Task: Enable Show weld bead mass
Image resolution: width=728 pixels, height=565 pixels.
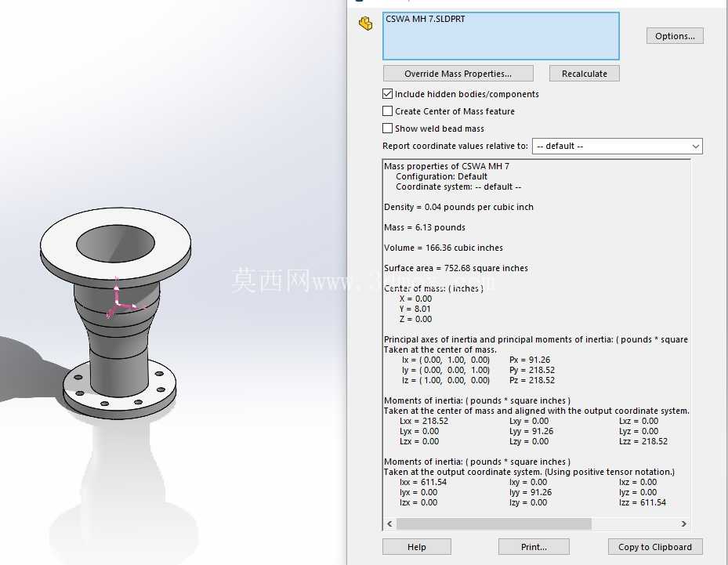Action: [388, 129]
